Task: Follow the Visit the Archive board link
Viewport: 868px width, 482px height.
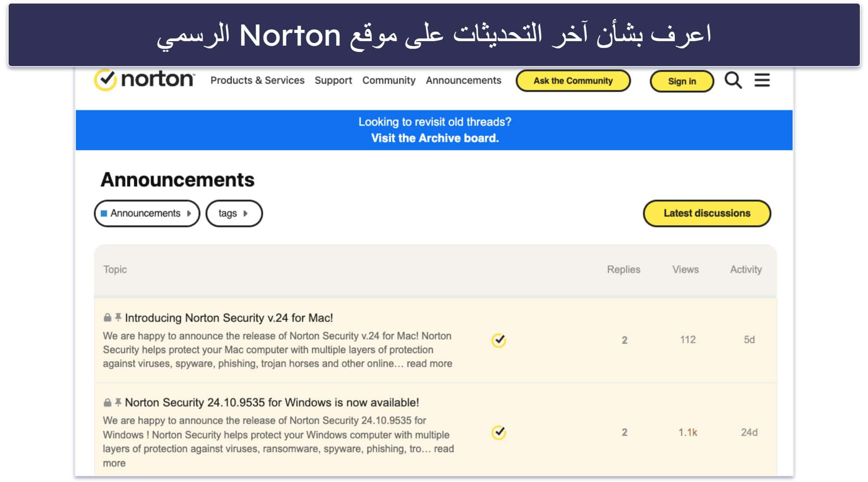Action: pos(435,138)
